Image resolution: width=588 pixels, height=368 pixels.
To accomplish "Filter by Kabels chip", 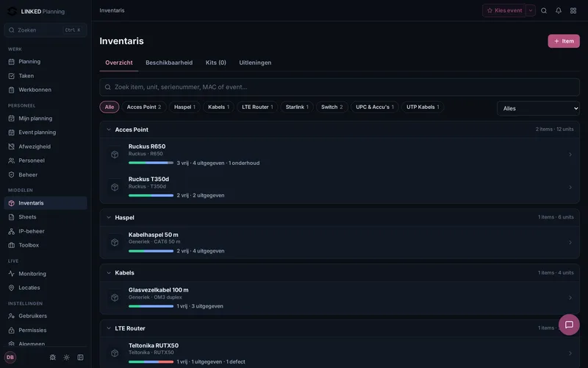I will tap(218, 107).
